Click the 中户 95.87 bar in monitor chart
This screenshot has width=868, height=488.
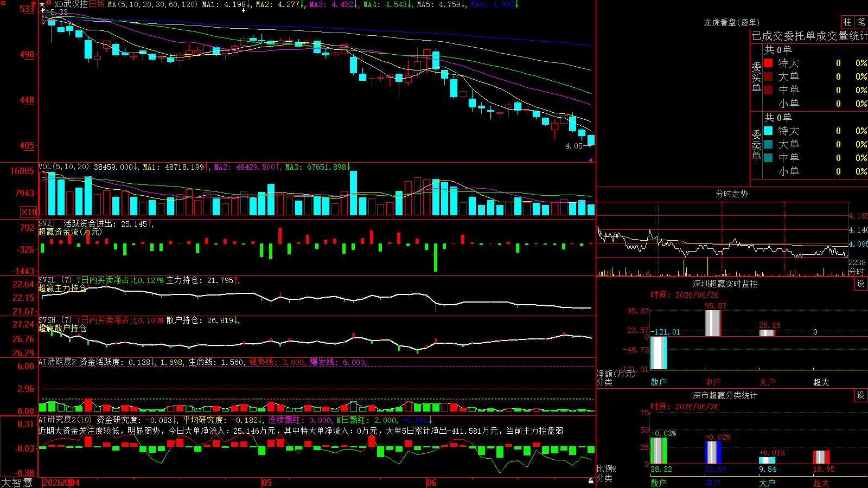coord(713,323)
